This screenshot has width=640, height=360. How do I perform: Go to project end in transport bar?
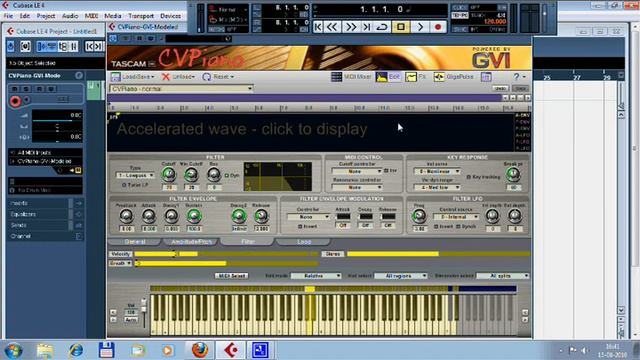[367, 27]
